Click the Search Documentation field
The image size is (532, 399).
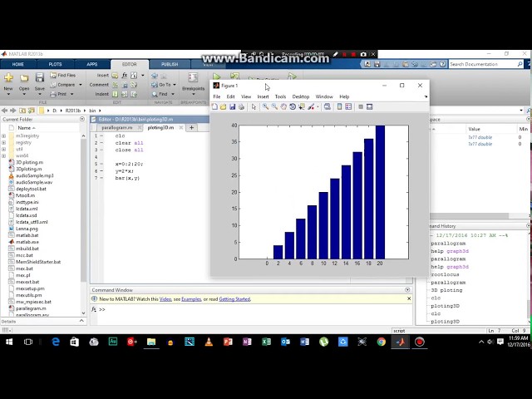pyautogui.click(x=485, y=64)
